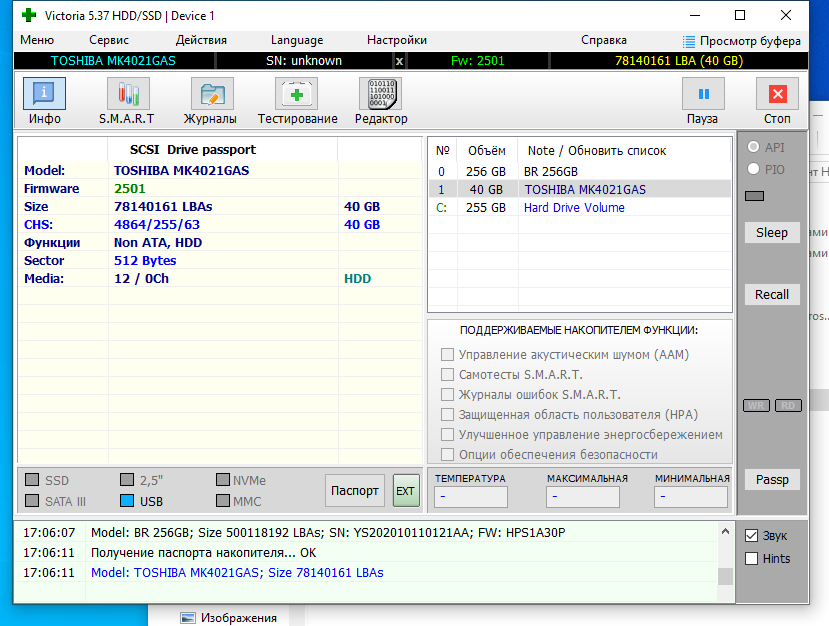Click the 78140161 LBA (40 GB) header

tap(679, 61)
